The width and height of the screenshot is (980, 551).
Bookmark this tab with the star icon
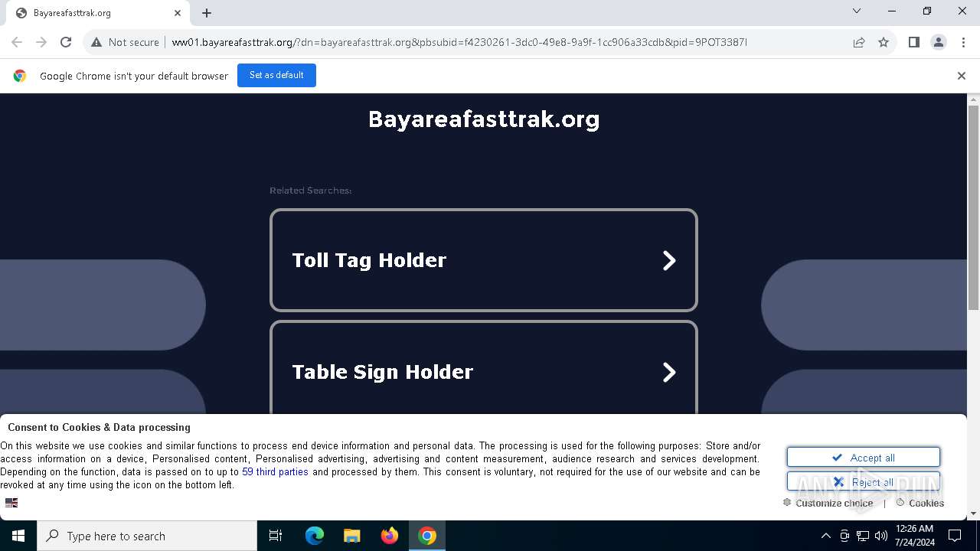[884, 42]
